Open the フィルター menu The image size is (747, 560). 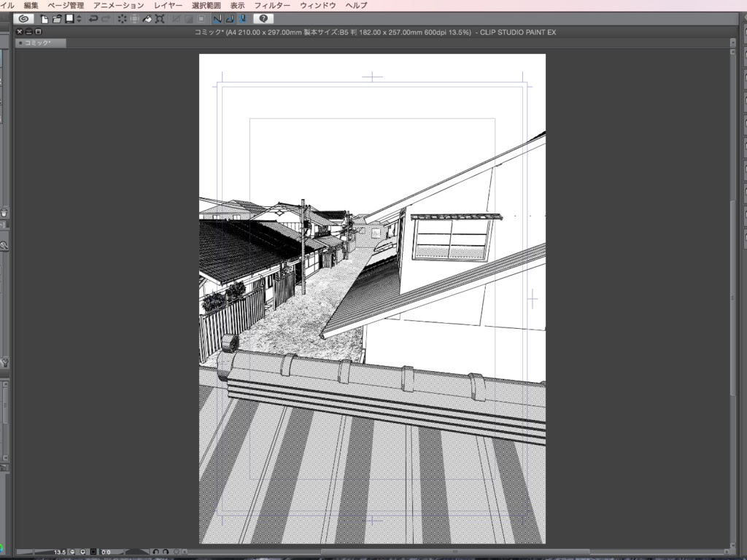pos(272,4)
